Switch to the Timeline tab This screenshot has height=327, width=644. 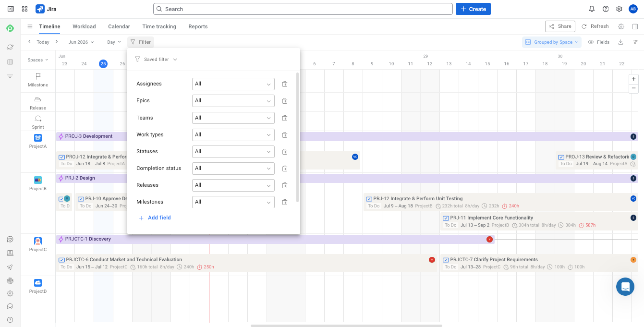point(49,26)
